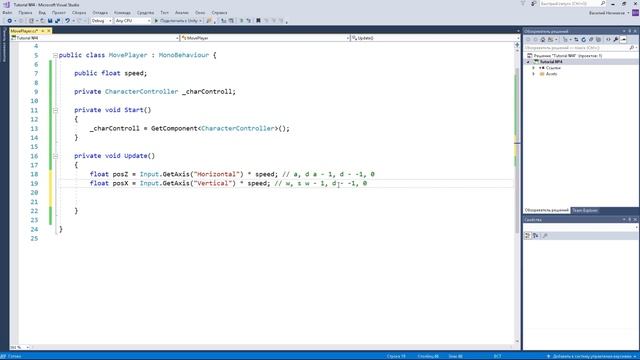The height and width of the screenshot is (360, 640).
Task: Click the Attach to Unity run button
Action: [177, 21]
